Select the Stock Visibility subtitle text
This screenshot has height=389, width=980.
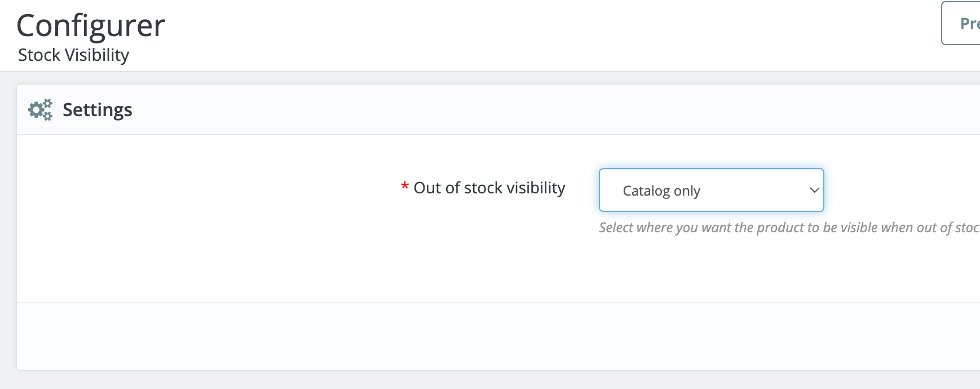pyautogui.click(x=73, y=55)
